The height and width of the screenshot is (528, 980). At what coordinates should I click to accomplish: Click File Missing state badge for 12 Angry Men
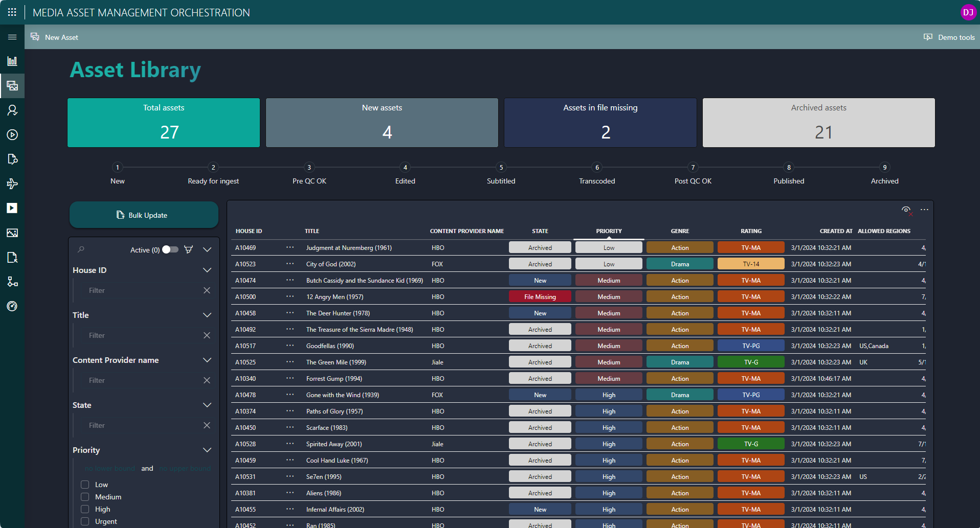click(540, 296)
